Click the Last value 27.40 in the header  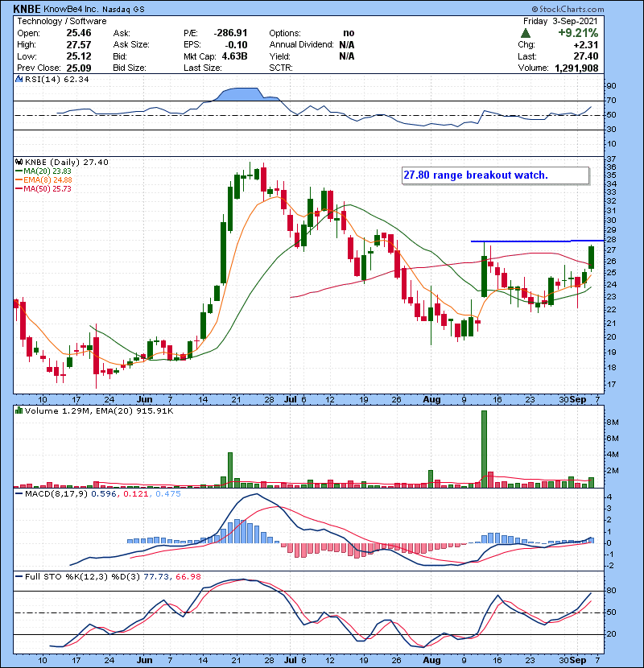click(x=585, y=56)
